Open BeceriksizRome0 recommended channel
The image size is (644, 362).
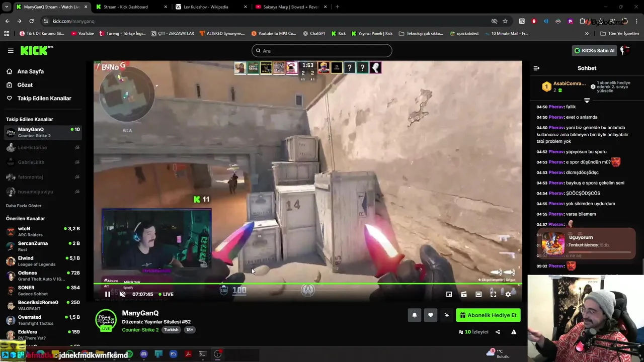(x=43, y=305)
